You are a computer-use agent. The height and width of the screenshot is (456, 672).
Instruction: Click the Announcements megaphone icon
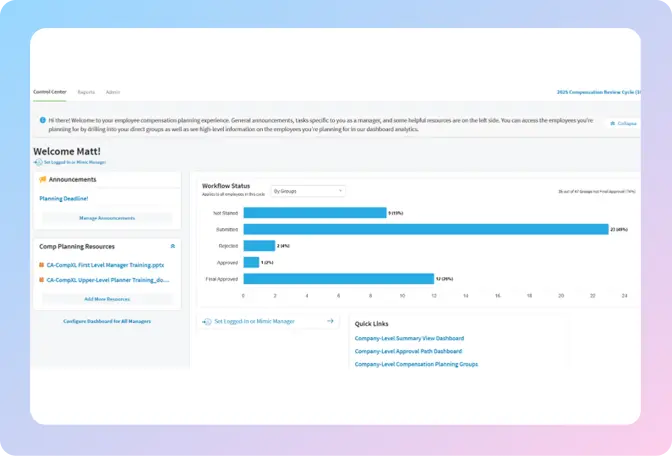(x=42, y=180)
